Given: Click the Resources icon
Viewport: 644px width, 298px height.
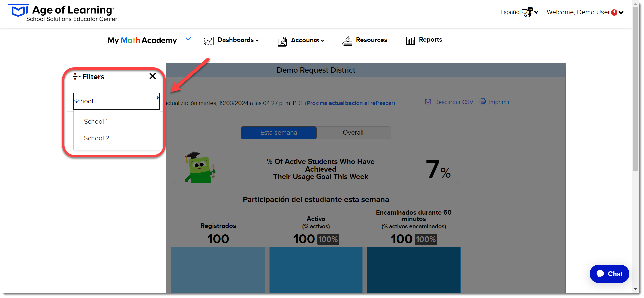Looking at the screenshot, I should pyautogui.click(x=347, y=41).
